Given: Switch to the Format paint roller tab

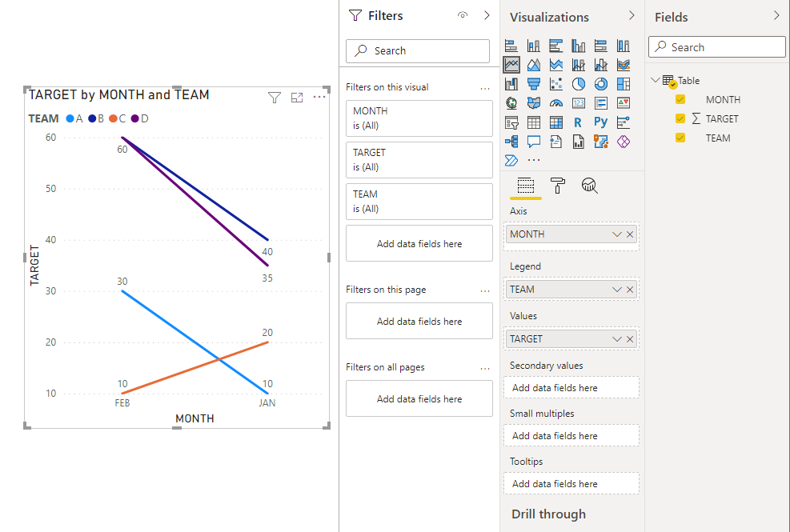Looking at the screenshot, I should click(557, 186).
